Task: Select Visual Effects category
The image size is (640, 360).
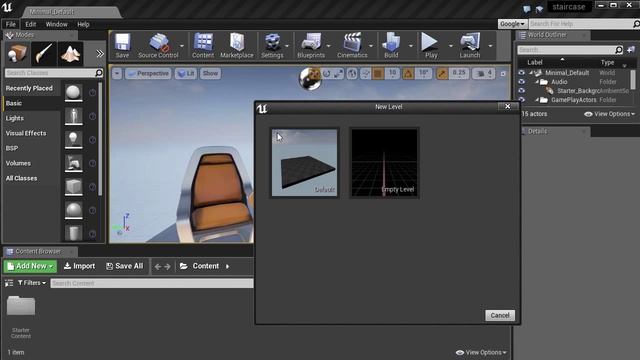Action: 26,133
